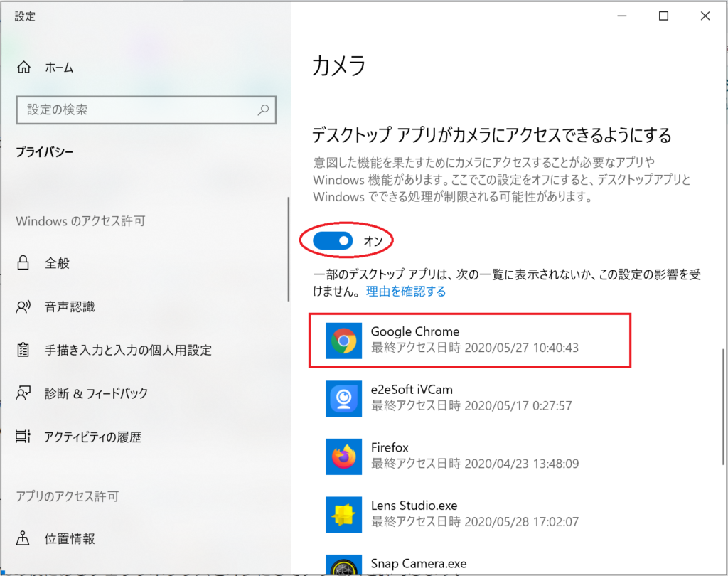Click the sidebar vertical scrollbar
728x576 pixels.
(289, 250)
